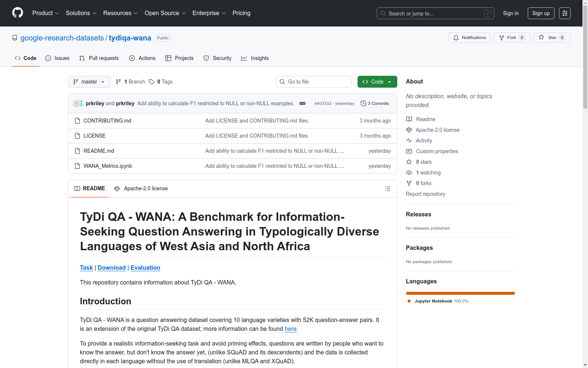This screenshot has width=588, height=368.
Task: Open the CONTRIBUTING.md file
Action: coord(107,121)
